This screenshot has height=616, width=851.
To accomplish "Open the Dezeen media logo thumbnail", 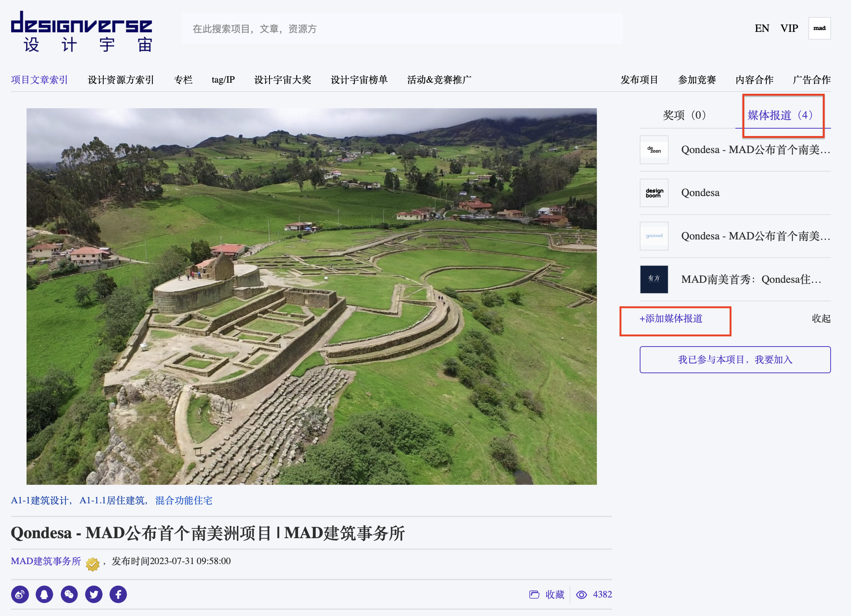I will click(654, 150).
